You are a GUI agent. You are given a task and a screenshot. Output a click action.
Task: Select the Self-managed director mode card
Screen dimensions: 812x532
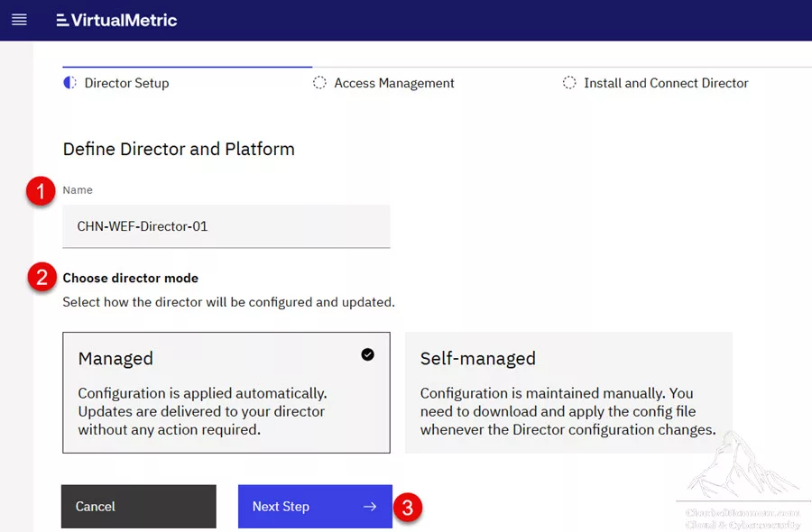coord(568,392)
